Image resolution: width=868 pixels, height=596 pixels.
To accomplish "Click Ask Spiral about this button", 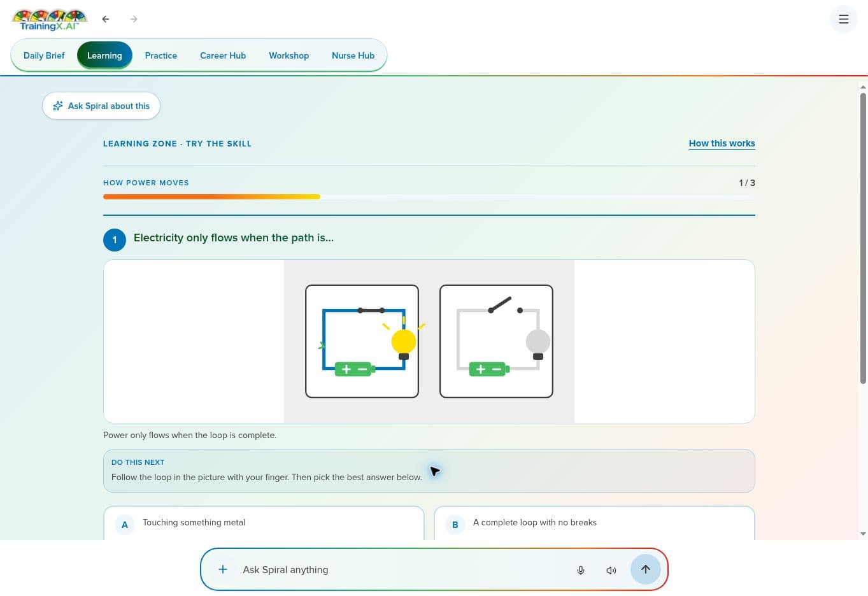I will pyautogui.click(x=101, y=106).
